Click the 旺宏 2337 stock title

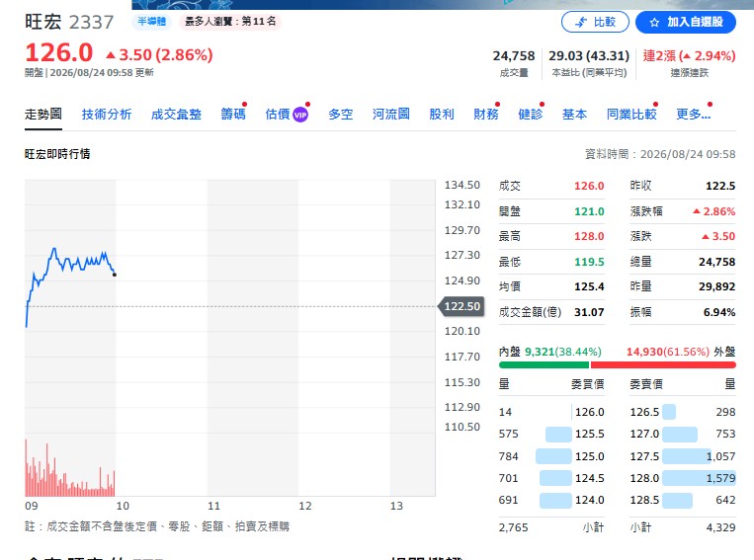tap(69, 22)
